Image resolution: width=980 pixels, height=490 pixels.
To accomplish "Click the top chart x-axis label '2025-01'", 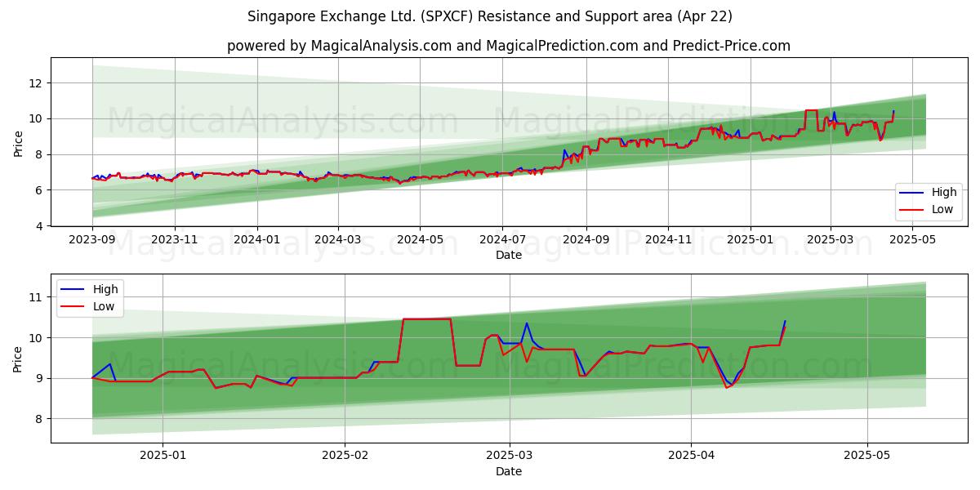I will pos(751,241).
